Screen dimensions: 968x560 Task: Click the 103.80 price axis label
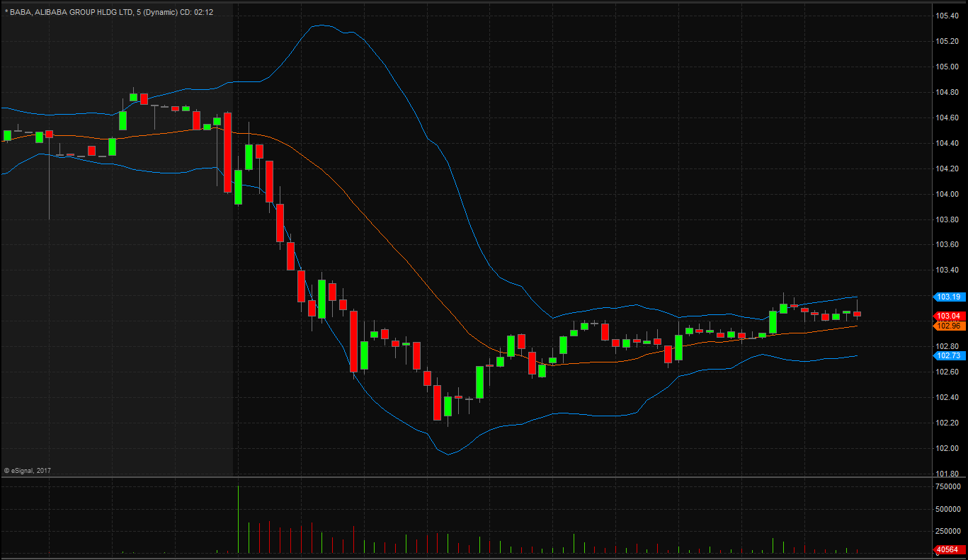pos(947,219)
